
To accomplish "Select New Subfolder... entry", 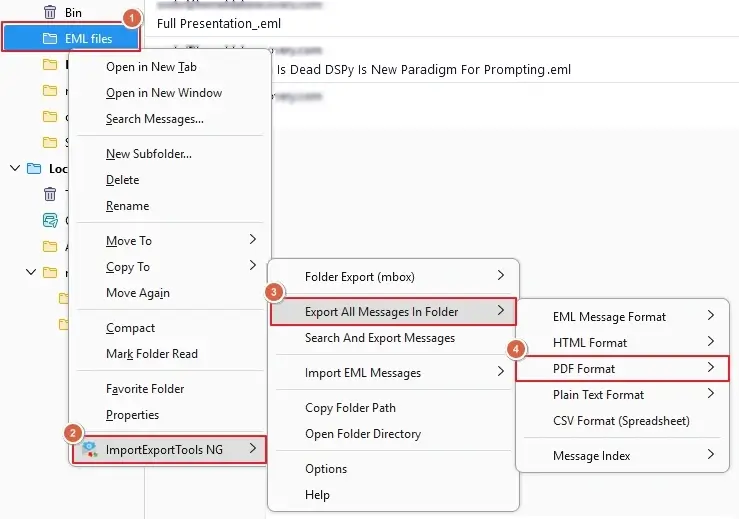I will click(x=170, y=154).
